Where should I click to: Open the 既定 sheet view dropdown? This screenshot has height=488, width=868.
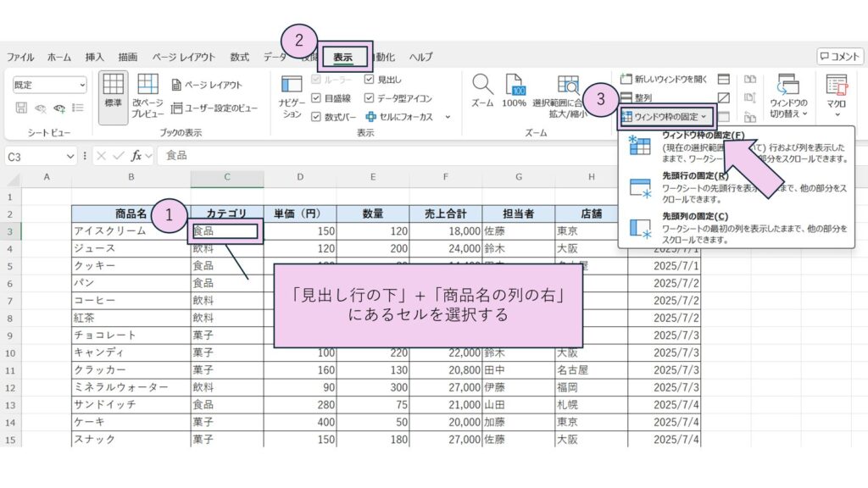(50, 85)
